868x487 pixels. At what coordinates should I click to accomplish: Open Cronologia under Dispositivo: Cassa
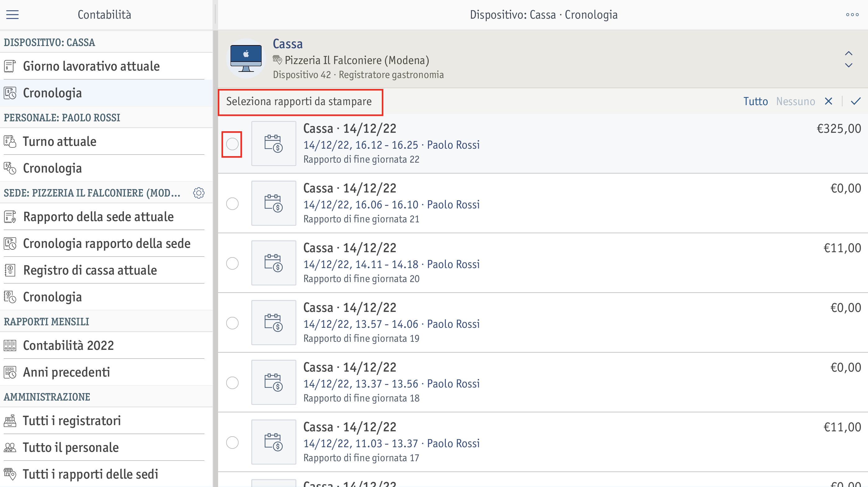(106, 93)
